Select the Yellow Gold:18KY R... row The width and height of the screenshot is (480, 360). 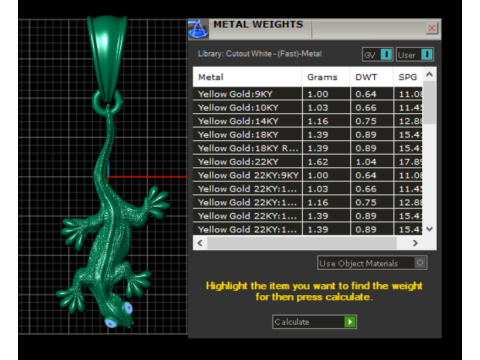[x=308, y=148]
